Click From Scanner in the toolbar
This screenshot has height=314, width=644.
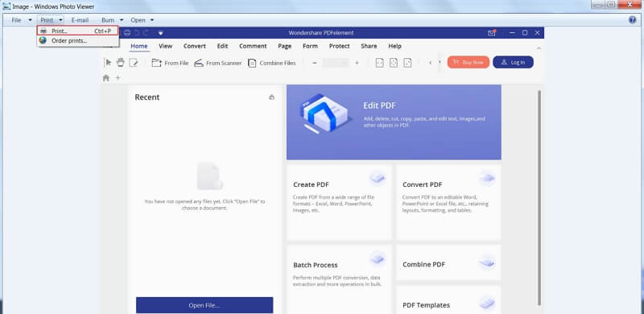(218, 63)
